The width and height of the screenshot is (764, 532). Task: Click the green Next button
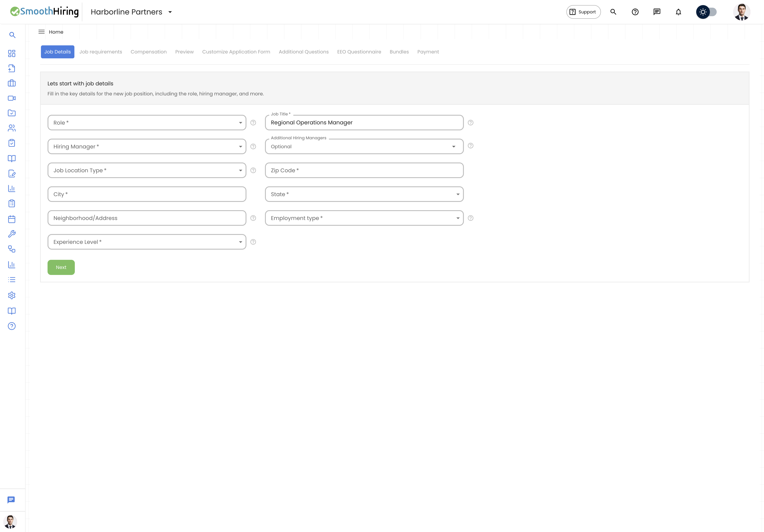click(61, 267)
